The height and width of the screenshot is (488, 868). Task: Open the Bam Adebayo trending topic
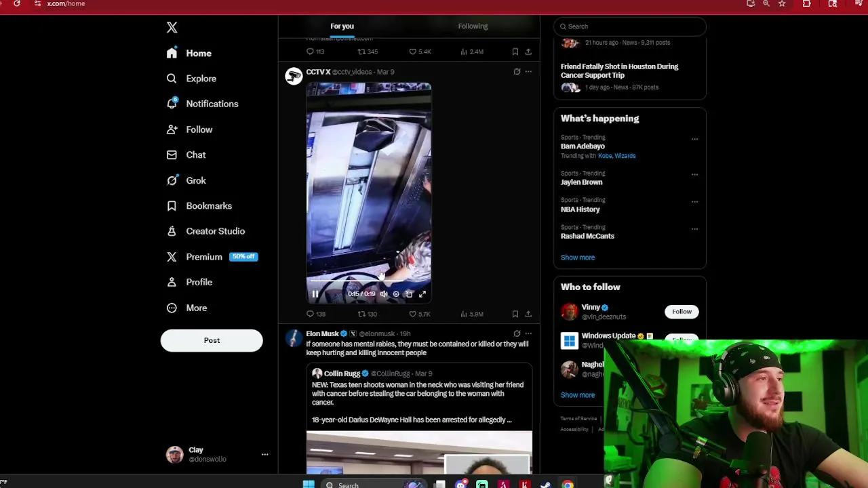(583, 146)
